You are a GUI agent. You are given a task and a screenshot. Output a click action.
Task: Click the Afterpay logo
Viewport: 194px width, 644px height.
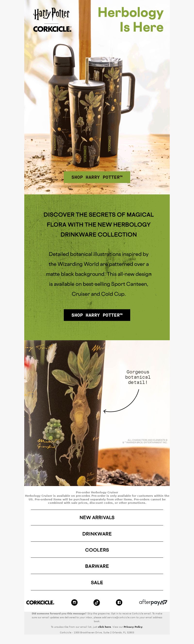coord(153,602)
